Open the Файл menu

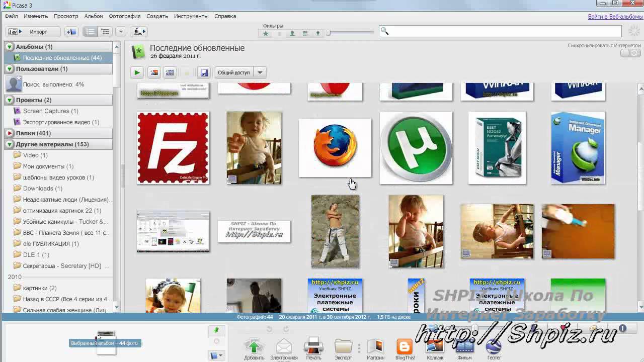[11, 16]
